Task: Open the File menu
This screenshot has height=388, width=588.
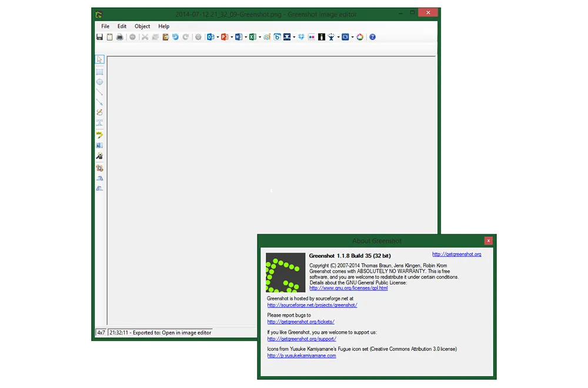Action: coord(105,26)
